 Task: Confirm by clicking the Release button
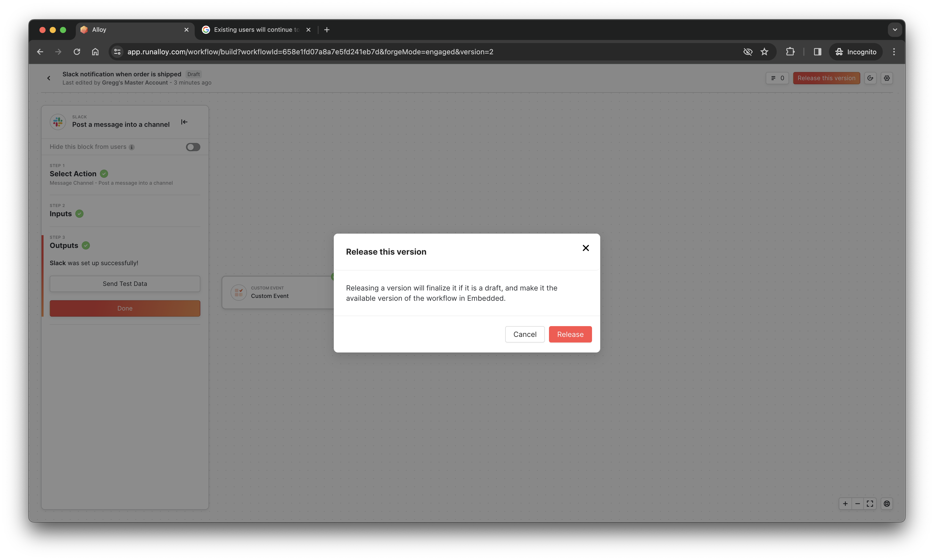tap(570, 334)
